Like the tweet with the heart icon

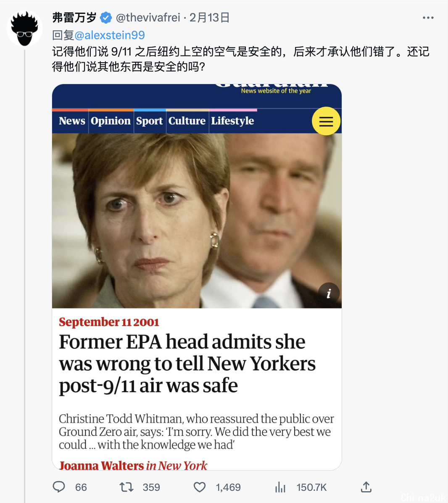[x=200, y=487]
